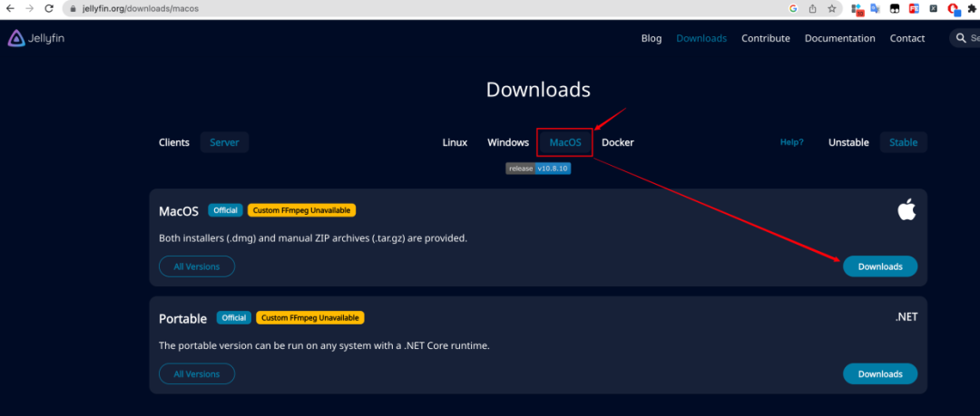Click the .NET logo in Portable card

906,317
